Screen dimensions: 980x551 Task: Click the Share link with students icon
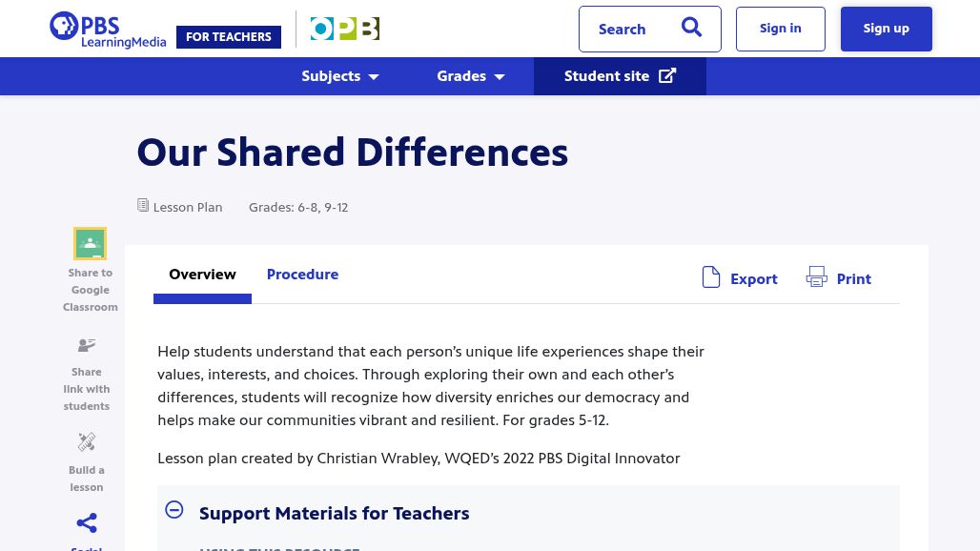point(87,346)
